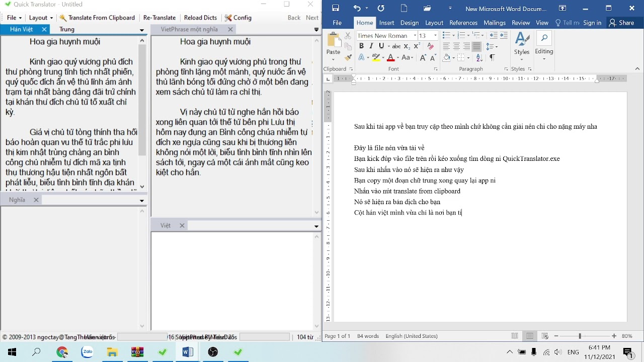Open the Mailings ribbon tab
Image resolution: width=644 pixels, height=362 pixels.
495,23
